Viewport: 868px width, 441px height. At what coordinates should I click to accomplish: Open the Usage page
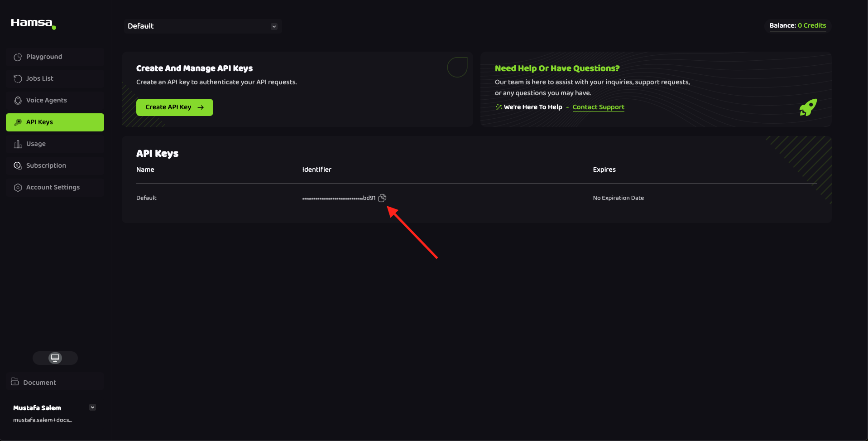tap(55, 144)
